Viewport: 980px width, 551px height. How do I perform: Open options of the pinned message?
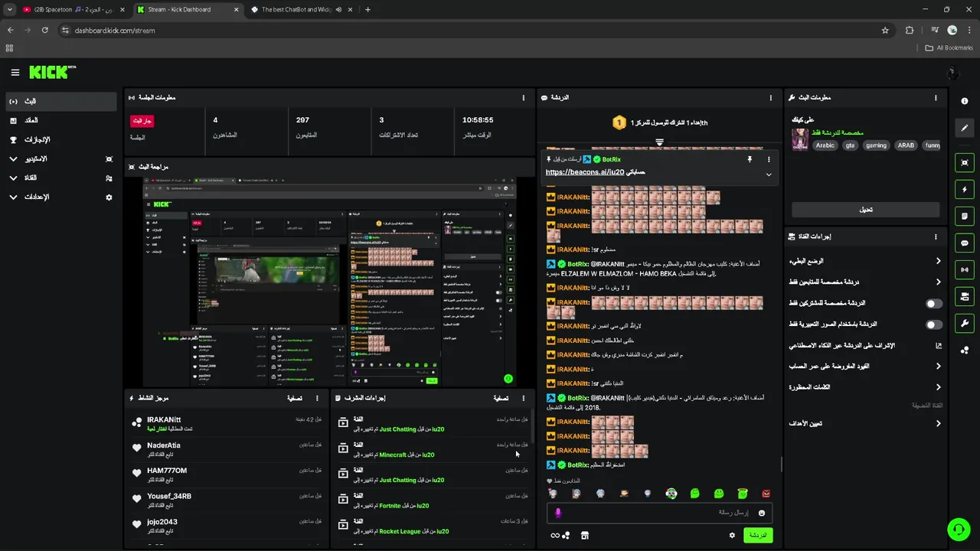pyautogui.click(x=769, y=159)
